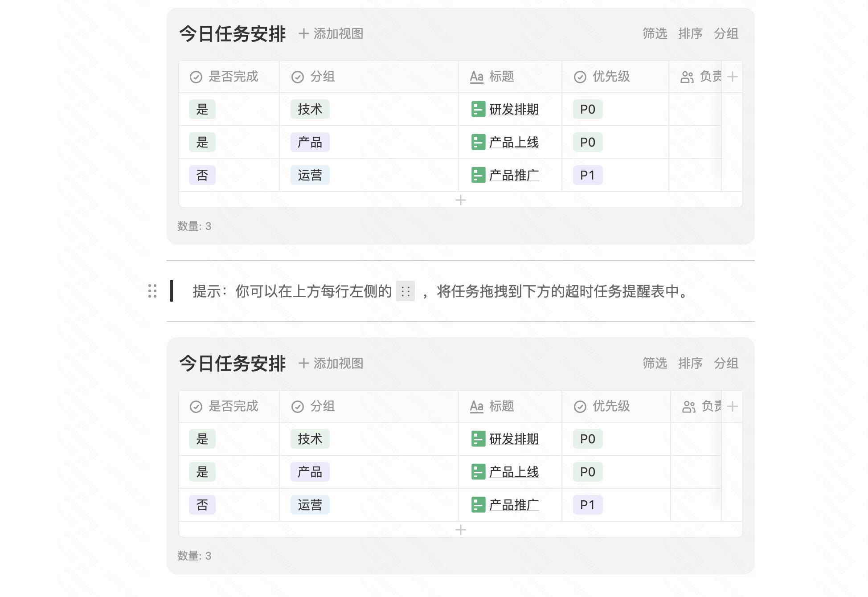Click 添加视图 on the top table
Image resolution: width=868 pixels, height=597 pixels.
click(331, 33)
